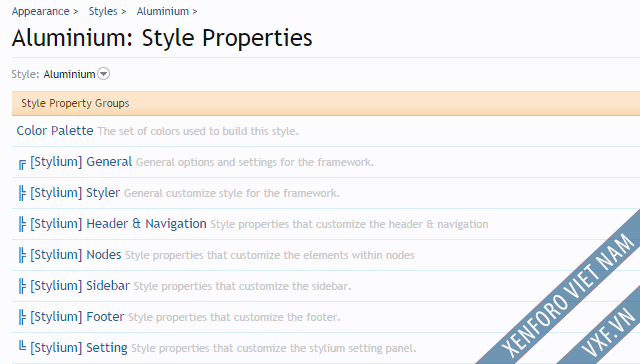Open the Appearance breadcrumb link

coord(40,11)
